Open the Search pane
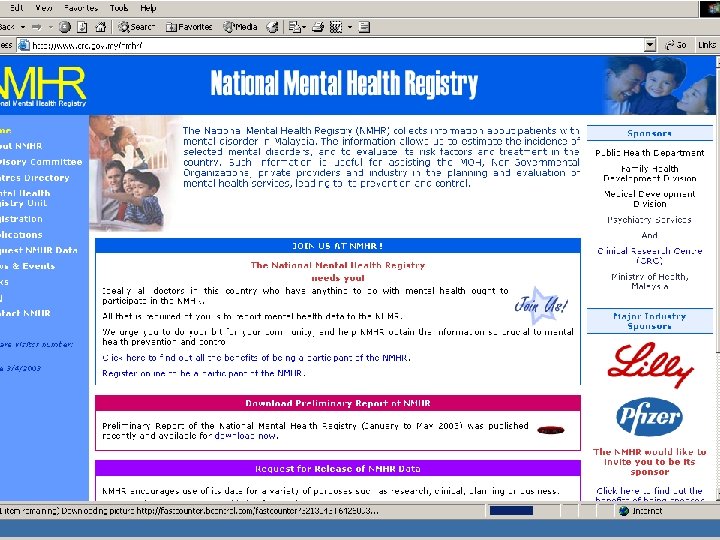720x540 pixels. tap(136, 27)
